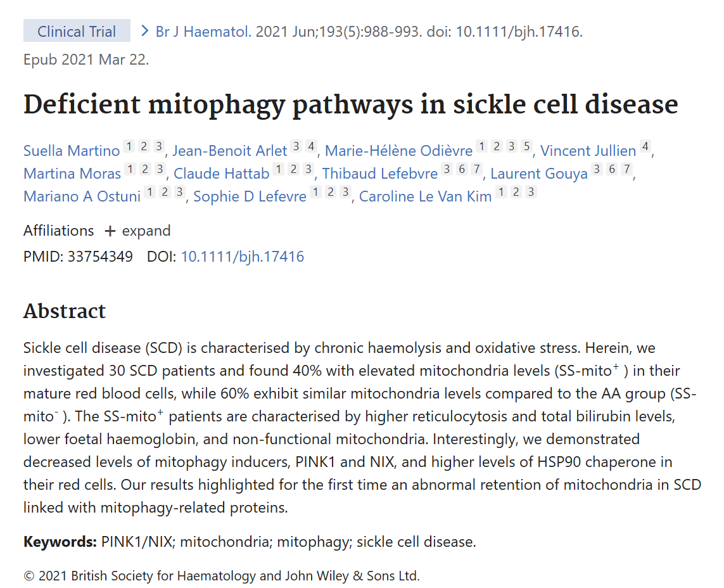Click author Vincent Jullien

588,151
